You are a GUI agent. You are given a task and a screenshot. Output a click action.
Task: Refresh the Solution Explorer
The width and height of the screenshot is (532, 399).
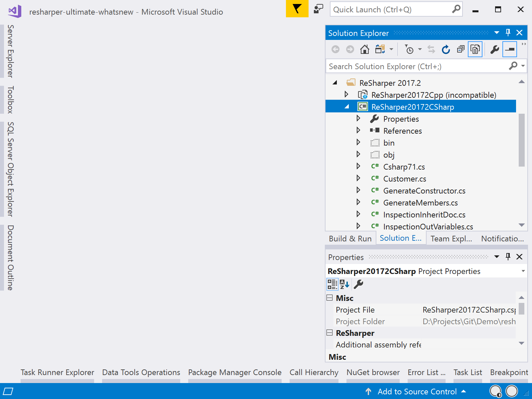[x=446, y=50]
